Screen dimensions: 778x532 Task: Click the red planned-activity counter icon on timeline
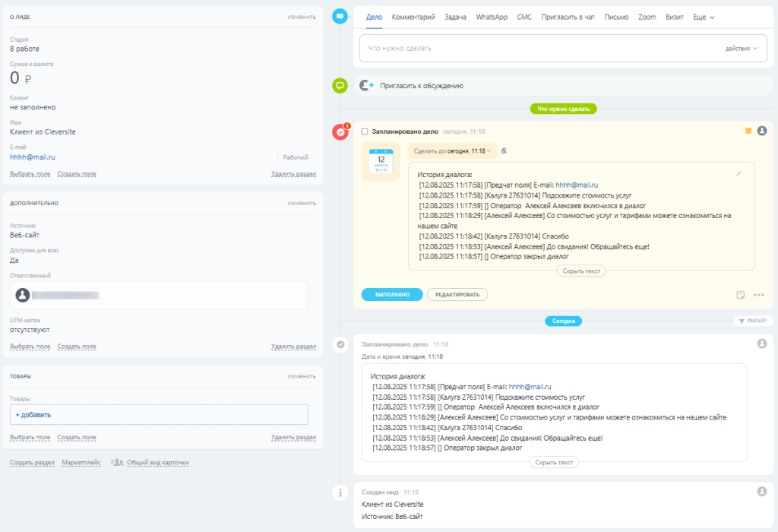point(340,132)
